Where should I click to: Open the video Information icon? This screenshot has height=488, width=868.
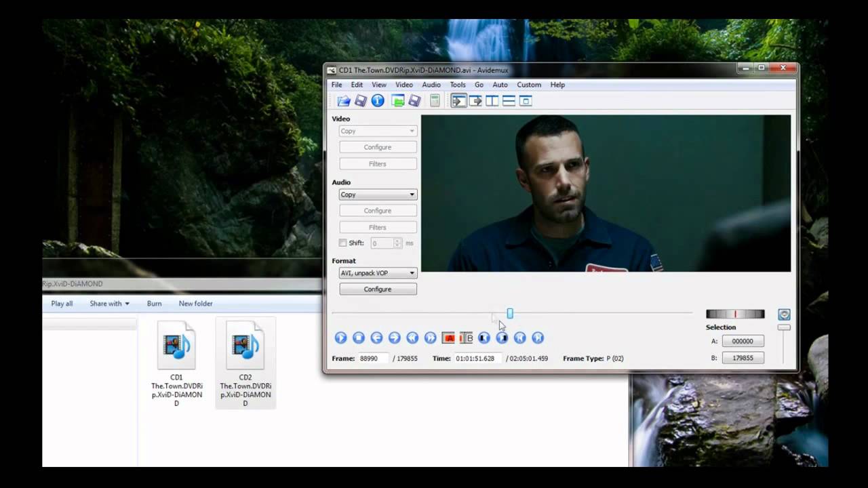[x=378, y=101]
